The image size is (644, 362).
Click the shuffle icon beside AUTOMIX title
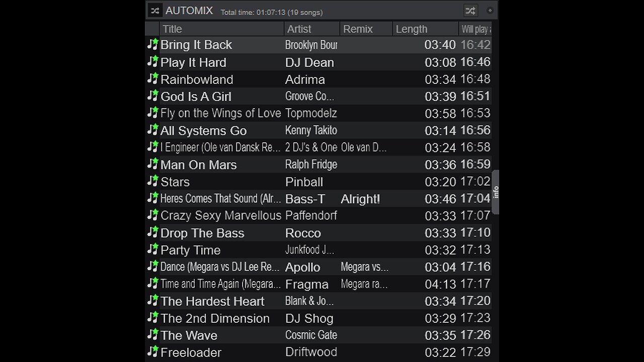pyautogui.click(x=155, y=11)
